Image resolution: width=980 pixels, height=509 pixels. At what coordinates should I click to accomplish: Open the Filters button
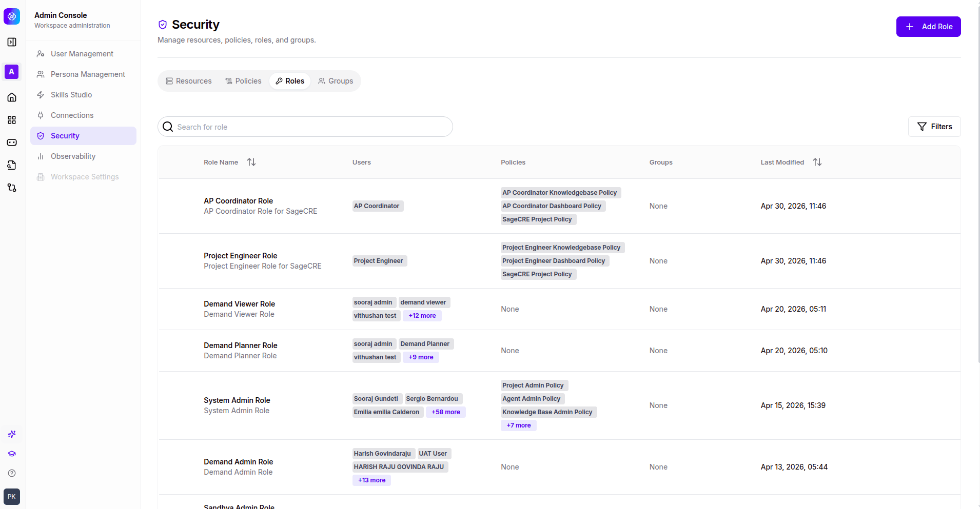(934, 127)
